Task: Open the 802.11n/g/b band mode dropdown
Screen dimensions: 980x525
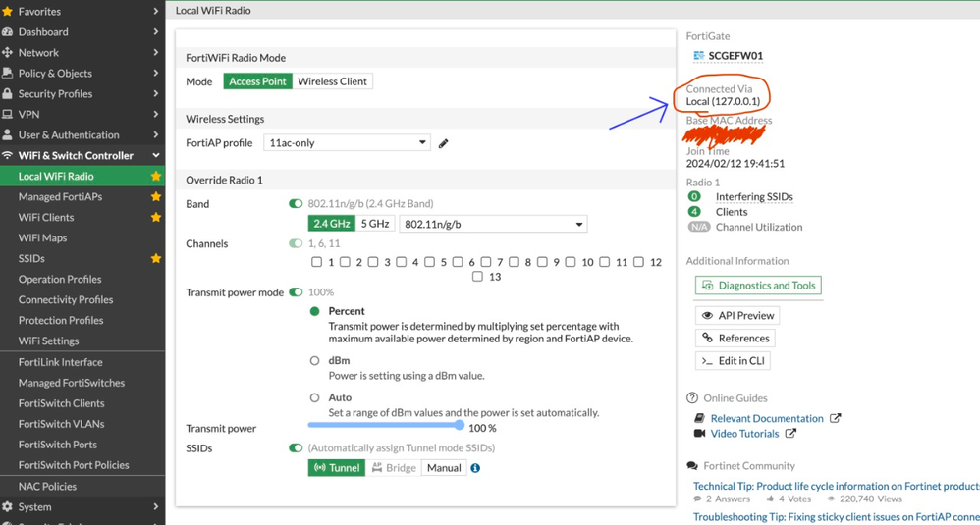Action: coord(493,224)
